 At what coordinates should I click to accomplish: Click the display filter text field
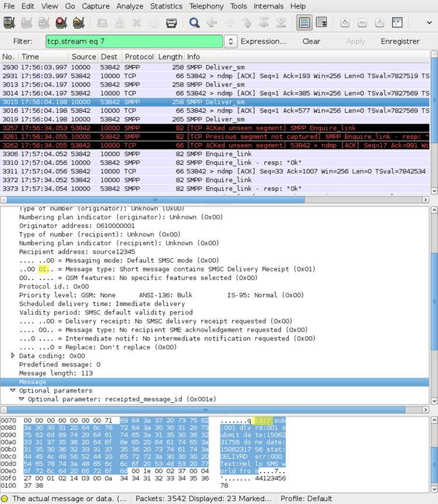point(134,41)
